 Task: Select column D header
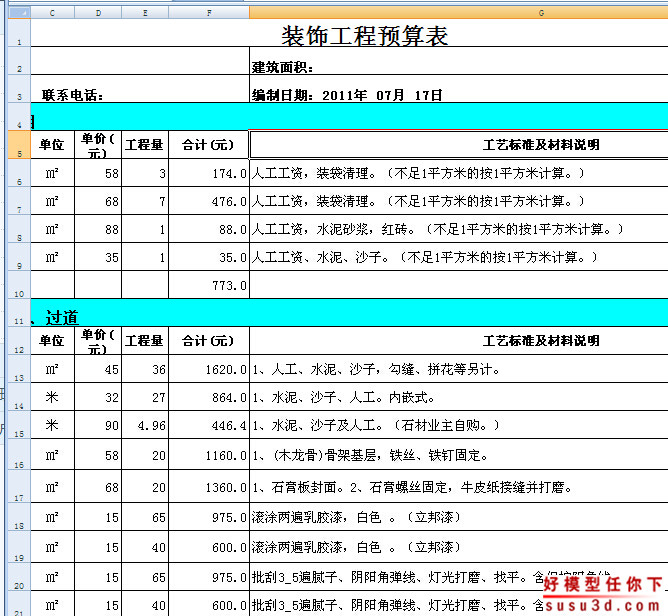pos(98,13)
